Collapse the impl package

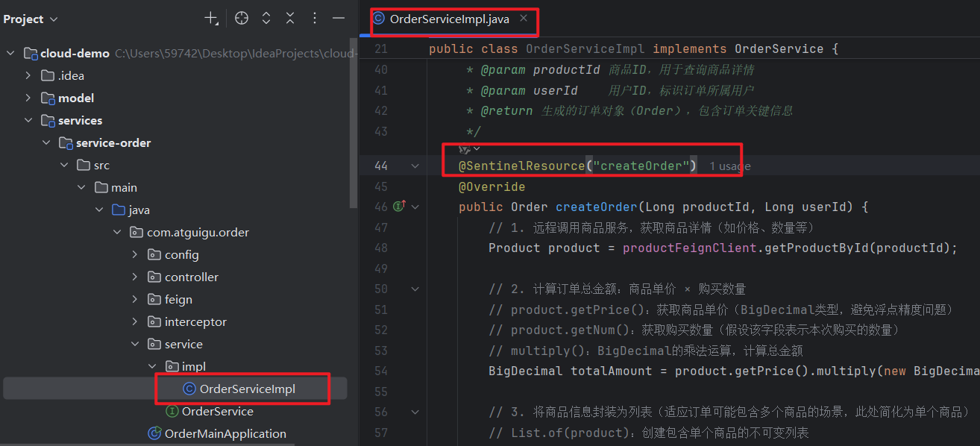click(153, 366)
